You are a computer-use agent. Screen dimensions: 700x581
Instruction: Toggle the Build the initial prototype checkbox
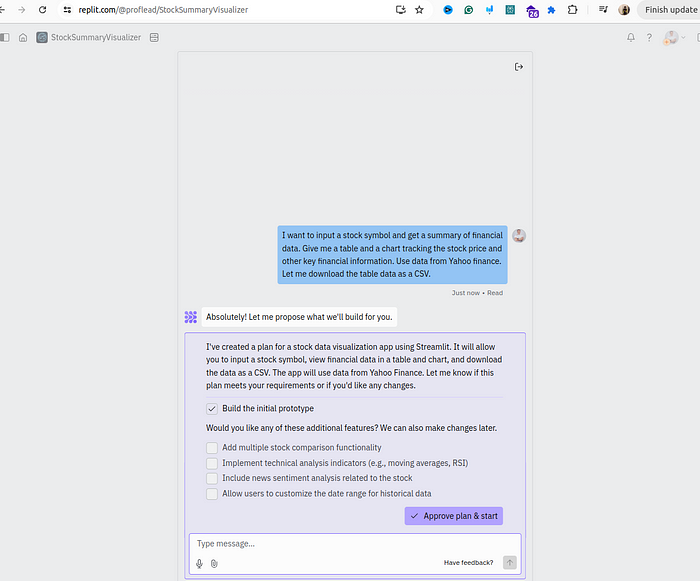pyautogui.click(x=212, y=409)
